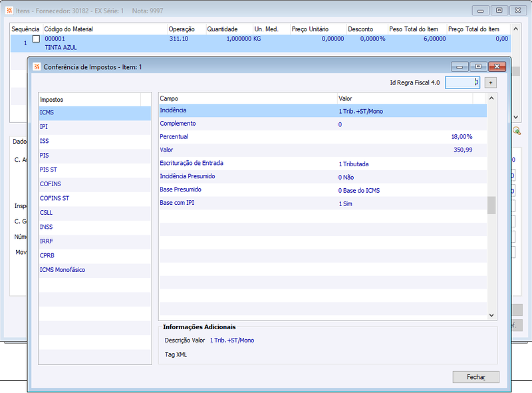Image resolution: width=532 pixels, height=393 pixels.
Task: Select ICMS Monofásico in the Impostos list
Action: click(95, 270)
